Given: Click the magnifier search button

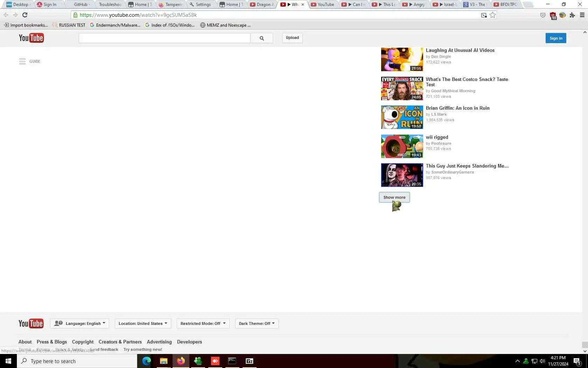Looking at the screenshot, I should (261, 38).
